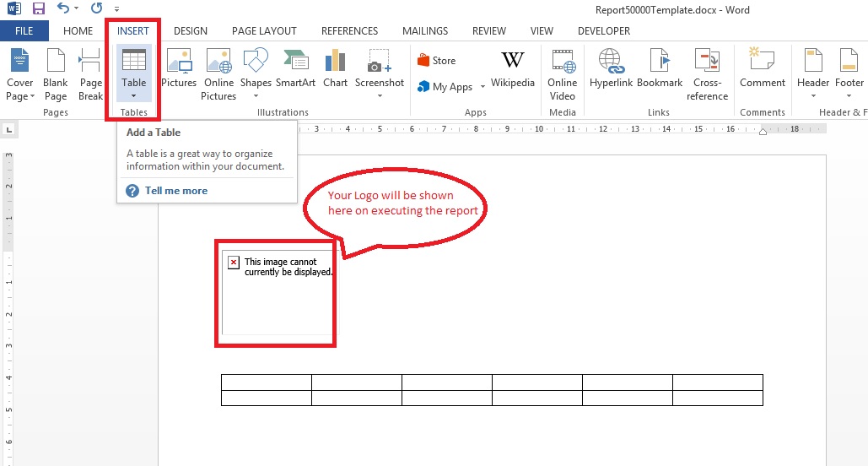Open the FILE tab
Image resolution: width=868 pixels, height=466 pixels.
(24, 31)
